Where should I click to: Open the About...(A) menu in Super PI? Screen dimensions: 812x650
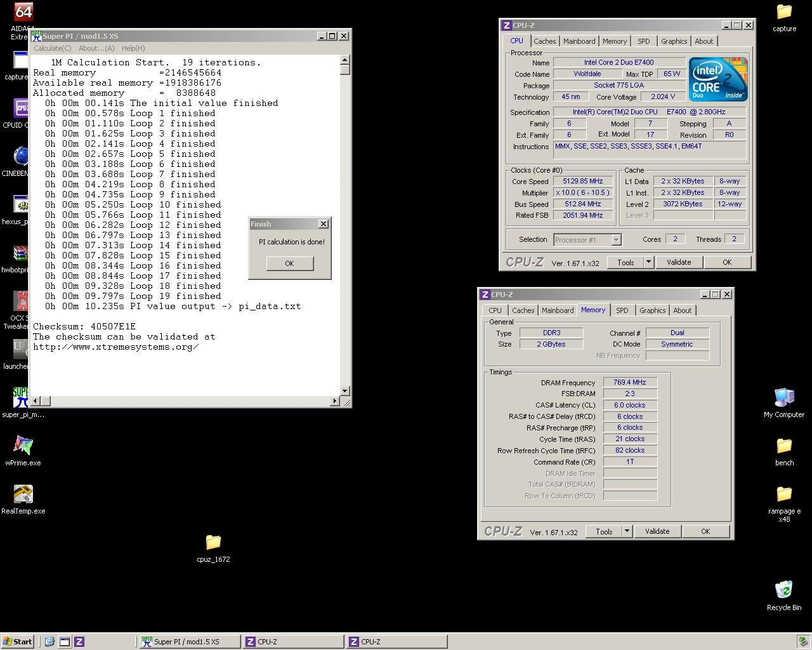96,48
